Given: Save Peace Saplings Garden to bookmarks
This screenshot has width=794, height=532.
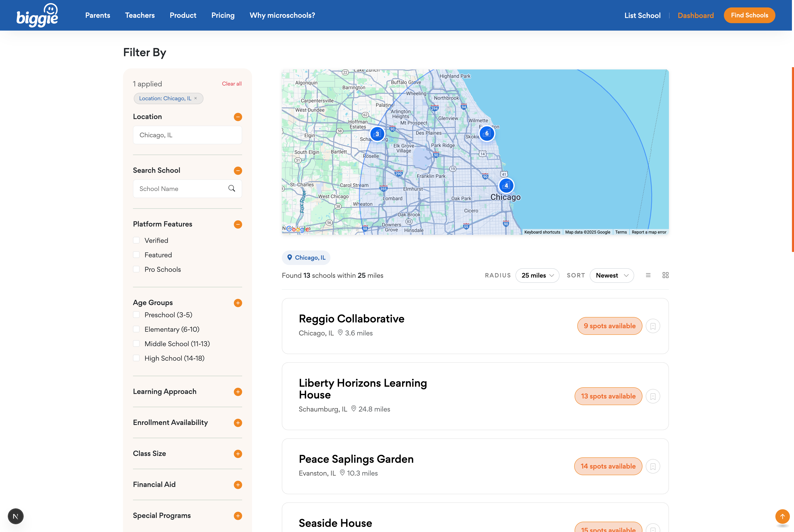Looking at the screenshot, I should 653,466.
